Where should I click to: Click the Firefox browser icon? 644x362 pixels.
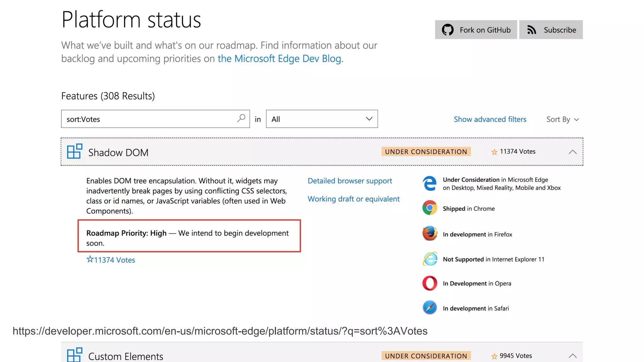pyautogui.click(x=430, y=234)
